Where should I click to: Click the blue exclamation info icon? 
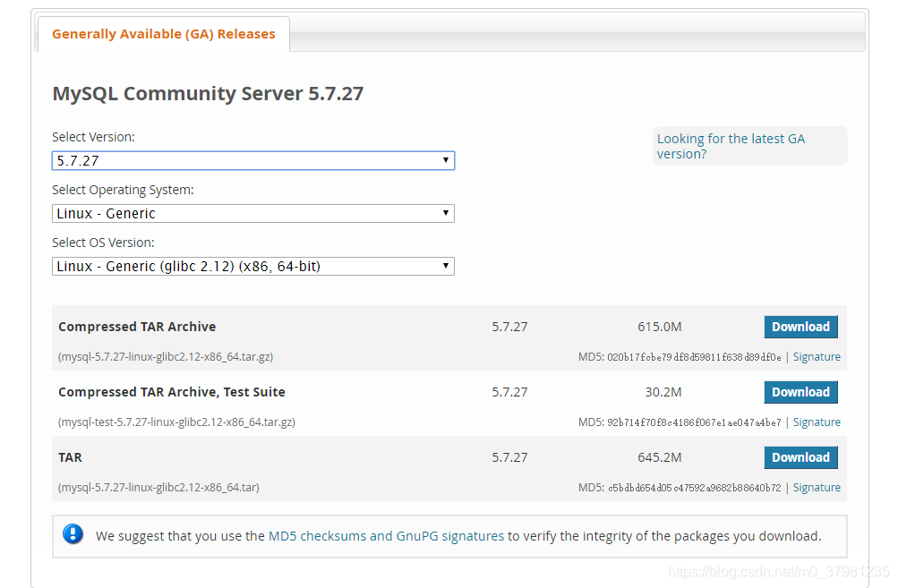pyautogui.click(x=73, y=534)
